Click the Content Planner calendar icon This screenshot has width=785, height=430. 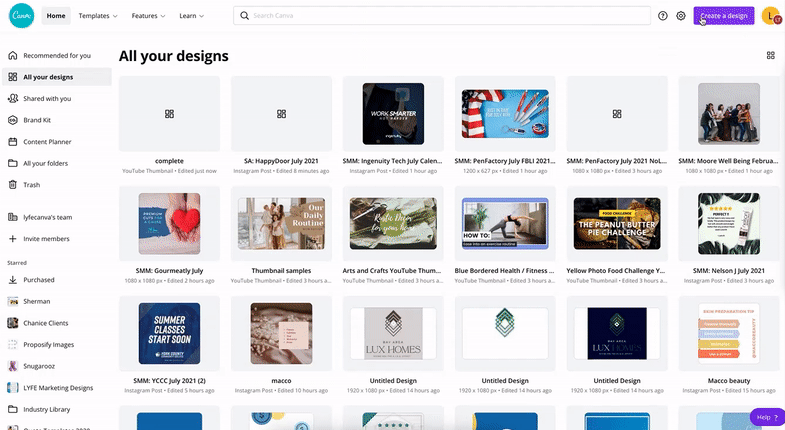[x=13, y=141]
